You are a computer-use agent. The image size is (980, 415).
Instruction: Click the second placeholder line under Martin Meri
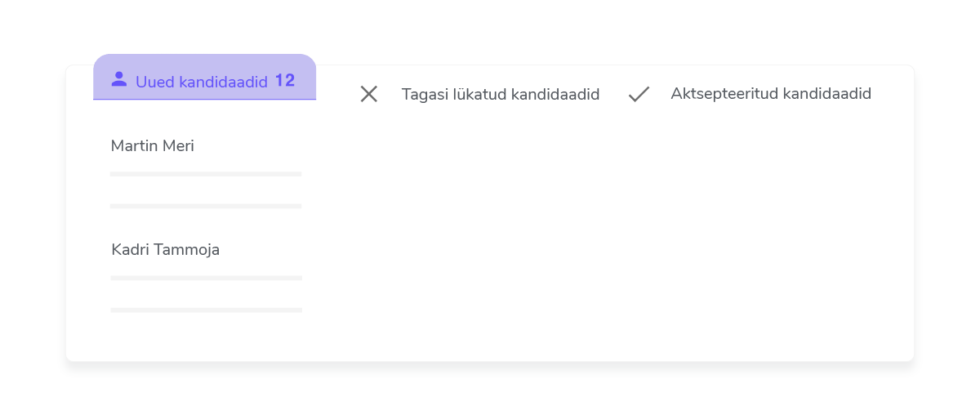[206, 206]
